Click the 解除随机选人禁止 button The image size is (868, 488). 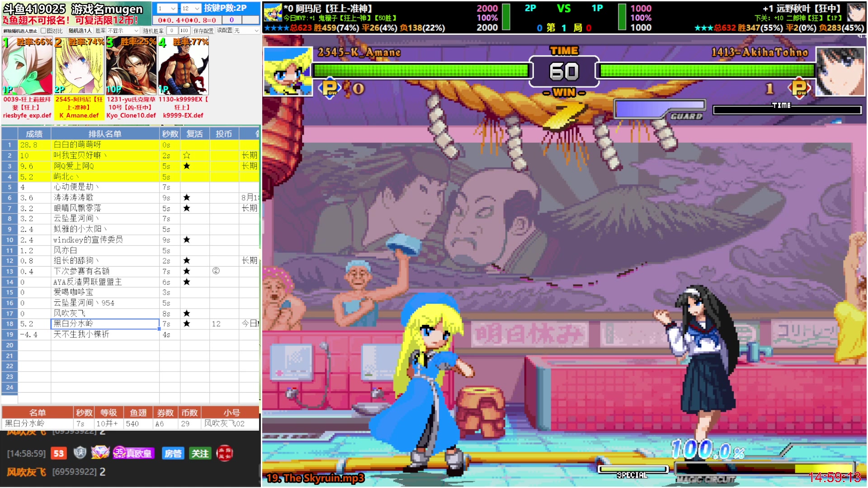click(20, 31)
